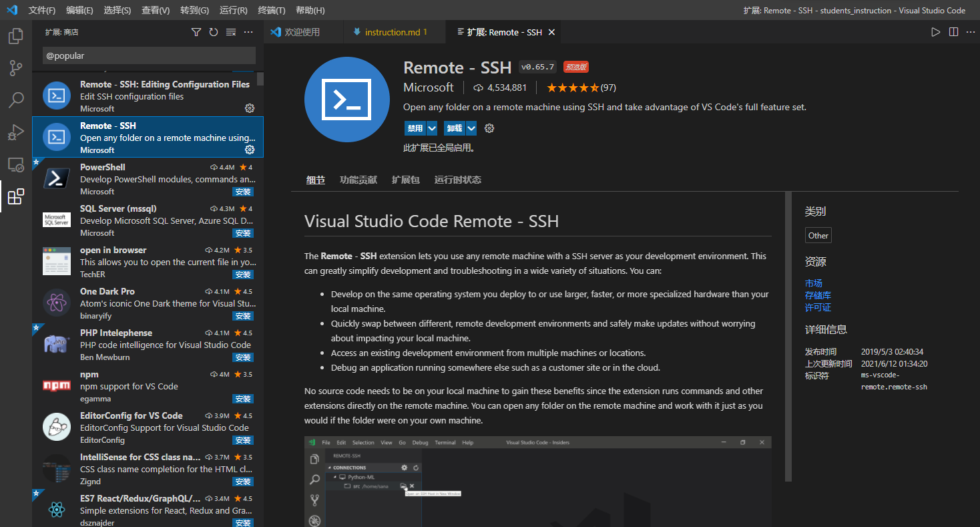Switch to the Feature Contributions tab

pos(358,180)
